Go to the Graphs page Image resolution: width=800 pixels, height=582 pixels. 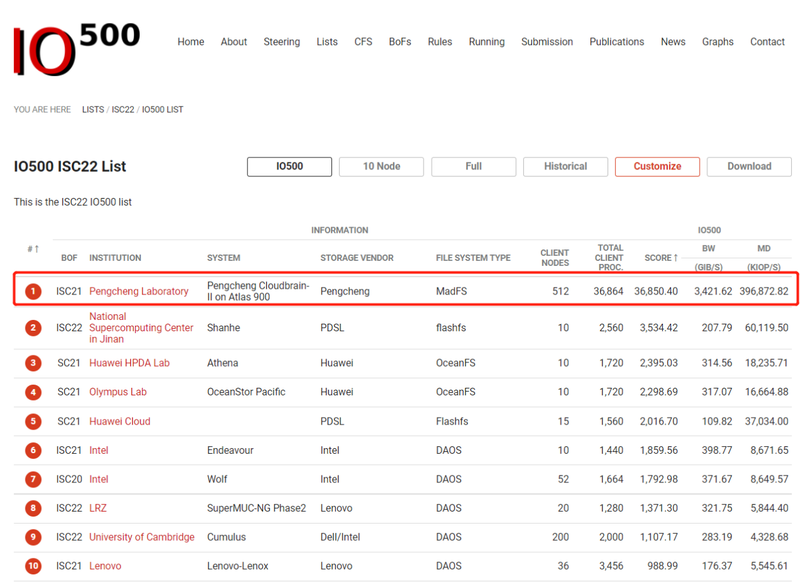717,42
